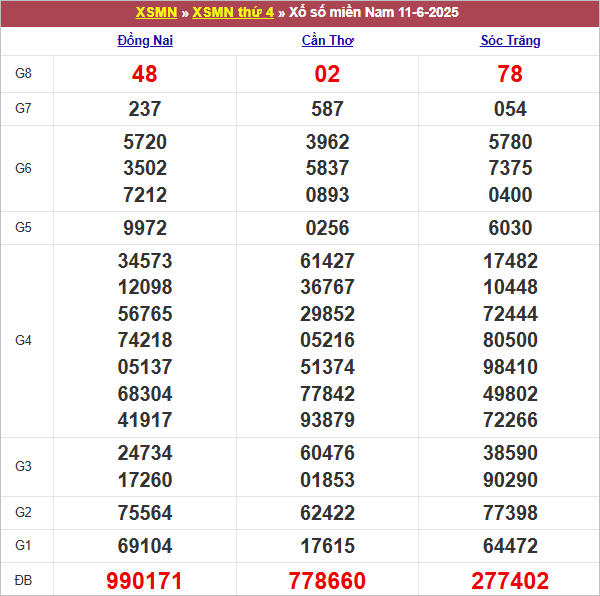Screen dimensions: 600x596
Task: Click G3 number 24734
Action: coord(145,453)
